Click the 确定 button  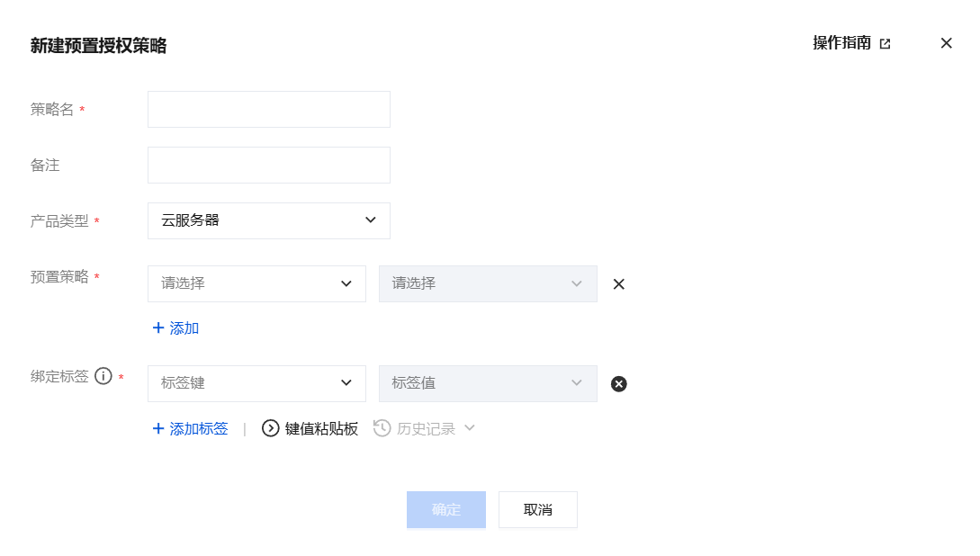(446, 510)
